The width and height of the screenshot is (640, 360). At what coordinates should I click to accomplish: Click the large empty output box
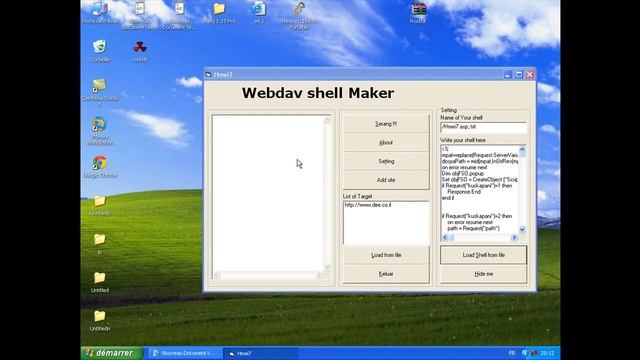[269, 193]
